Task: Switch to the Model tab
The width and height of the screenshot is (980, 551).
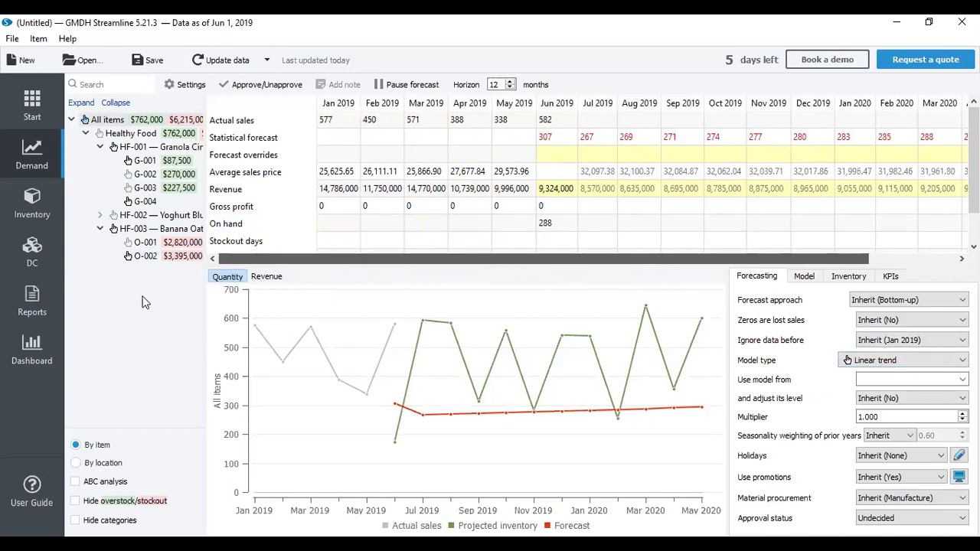Action: (804, 276)
